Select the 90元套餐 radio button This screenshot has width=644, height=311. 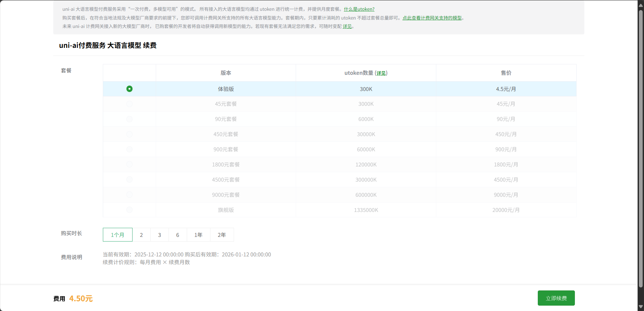[129, 119]
